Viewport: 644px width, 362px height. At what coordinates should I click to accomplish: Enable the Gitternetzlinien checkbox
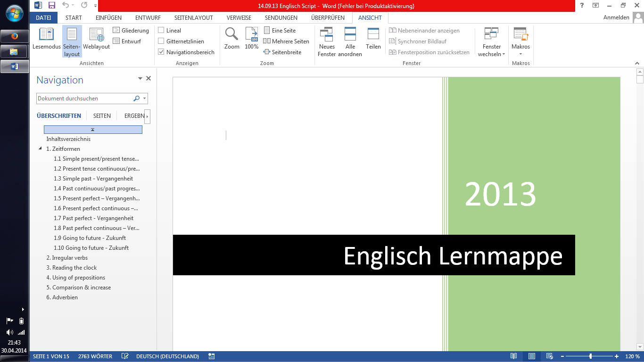(x=161, y=41)
